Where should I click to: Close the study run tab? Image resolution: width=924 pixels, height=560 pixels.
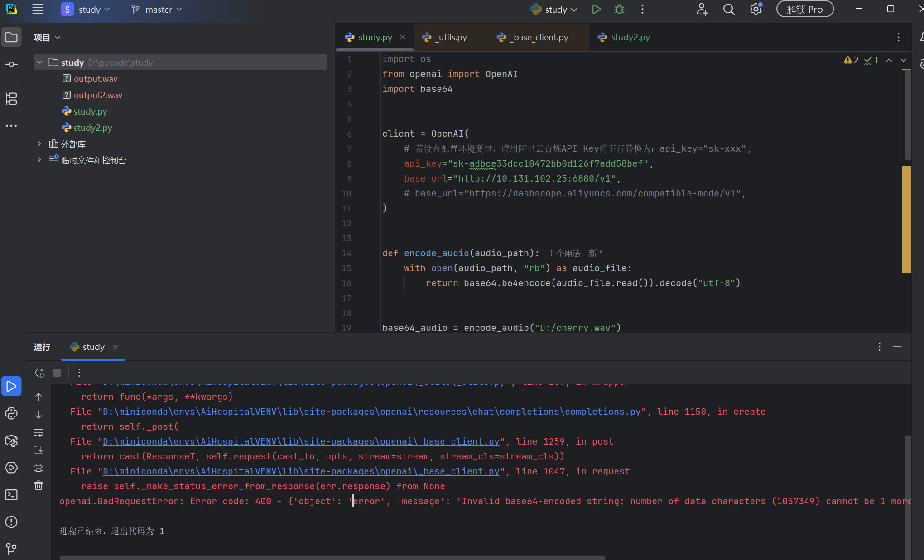click(115, 347)
